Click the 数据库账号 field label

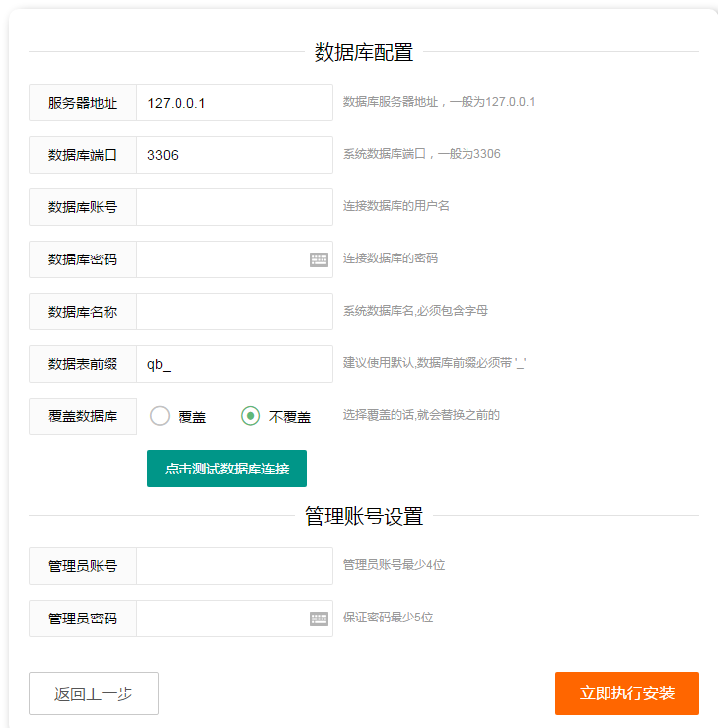pyautogui.click(x=83, y=207)
